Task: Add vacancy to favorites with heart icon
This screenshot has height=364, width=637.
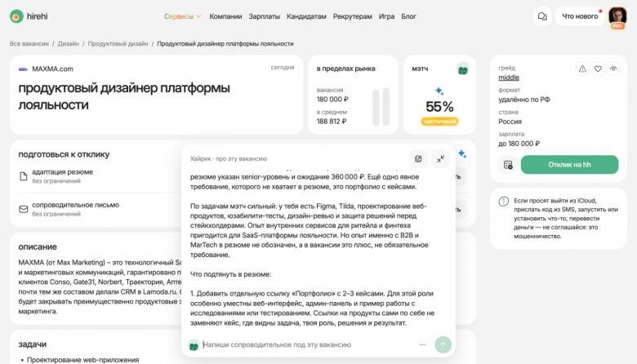Action: (x=598, y=69)
